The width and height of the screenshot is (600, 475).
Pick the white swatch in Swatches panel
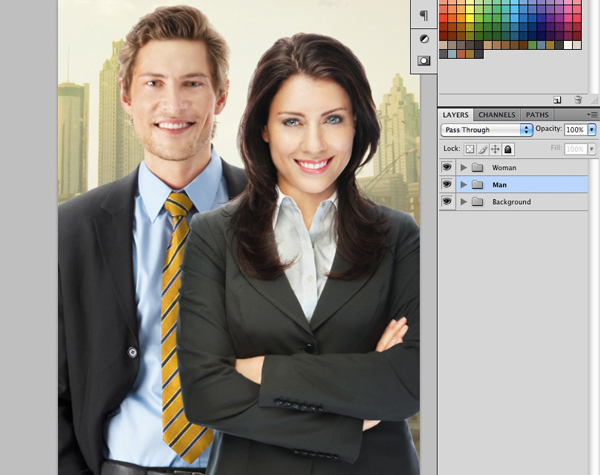tap(569, 45)
